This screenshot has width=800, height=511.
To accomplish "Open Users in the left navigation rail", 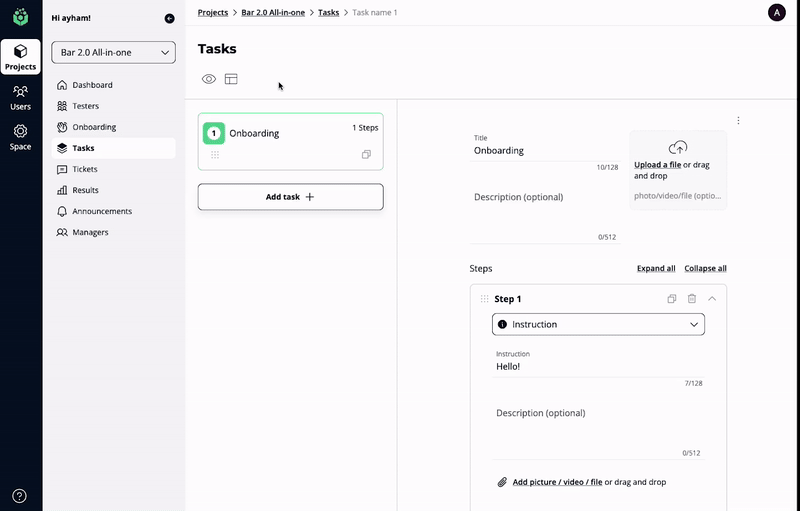I will click(x=20, y=97).
